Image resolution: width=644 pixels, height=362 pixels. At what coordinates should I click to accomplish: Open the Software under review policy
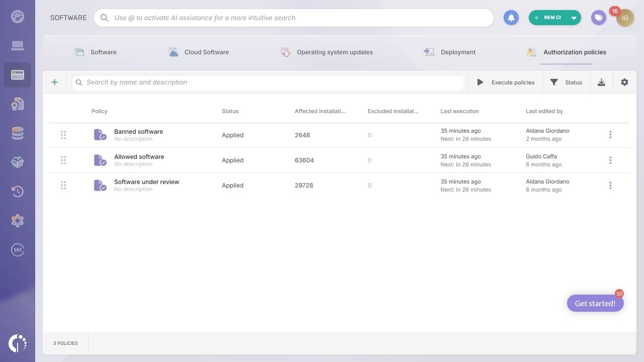pos(146,182)
